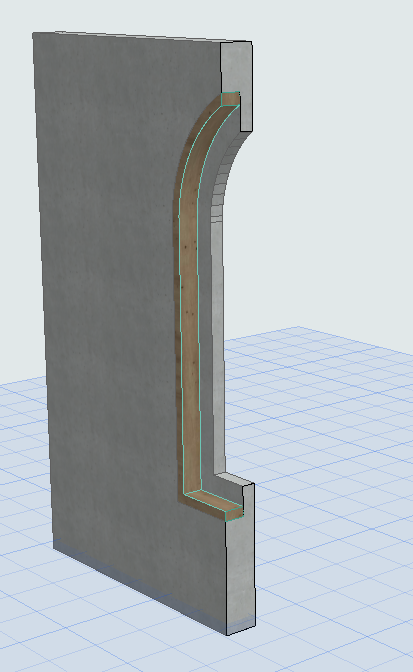Select the straight vertical wooden trim section

(x=190, y=343)
